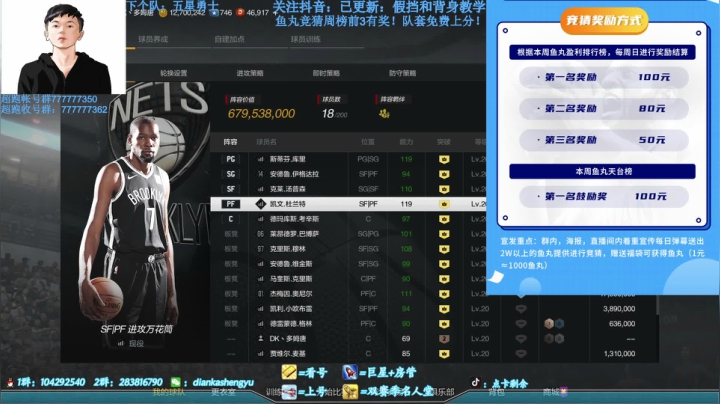Click breakthrough badge for 克莱.汤普森
Image resolution: width=720 pixels, height=404 pixels.
coord(444,189)
